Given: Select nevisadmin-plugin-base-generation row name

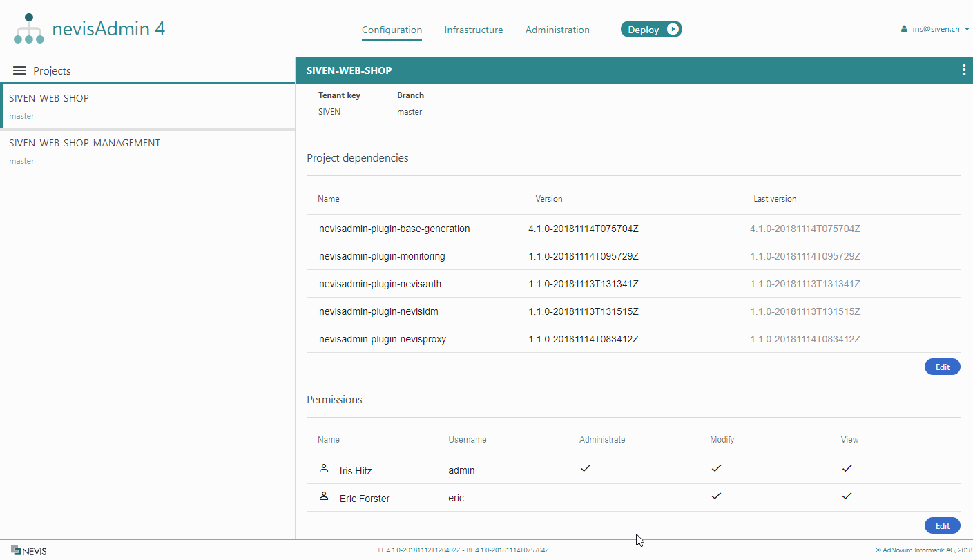Looking at the screenshot, I should 394,229.
